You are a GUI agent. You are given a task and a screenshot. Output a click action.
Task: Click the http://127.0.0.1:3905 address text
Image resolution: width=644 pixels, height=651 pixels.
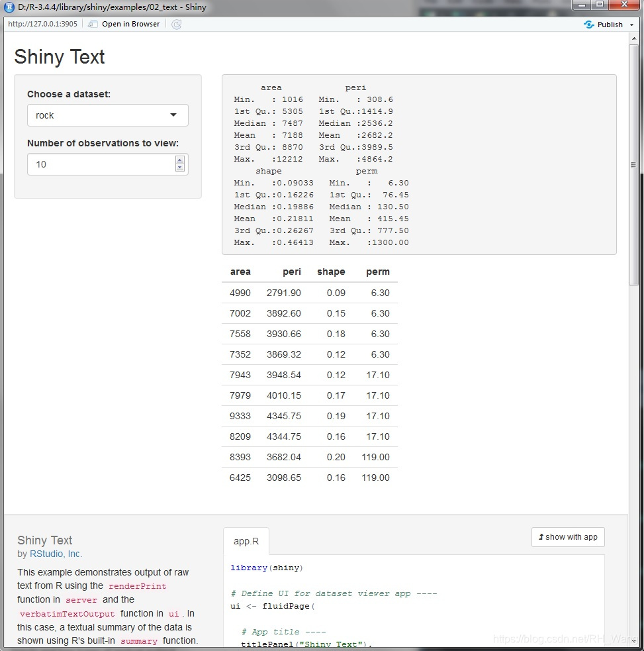click(43, 24)
